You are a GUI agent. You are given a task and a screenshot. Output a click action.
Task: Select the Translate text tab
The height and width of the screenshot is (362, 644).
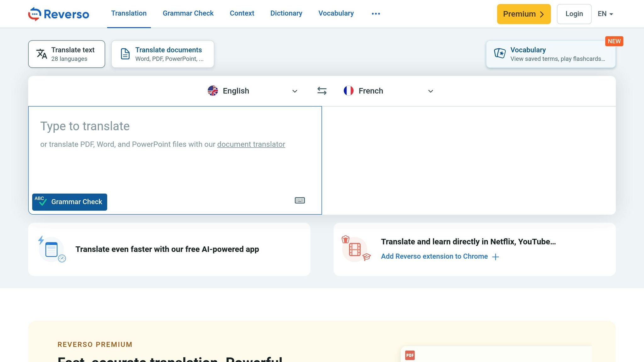coord(67,54)
